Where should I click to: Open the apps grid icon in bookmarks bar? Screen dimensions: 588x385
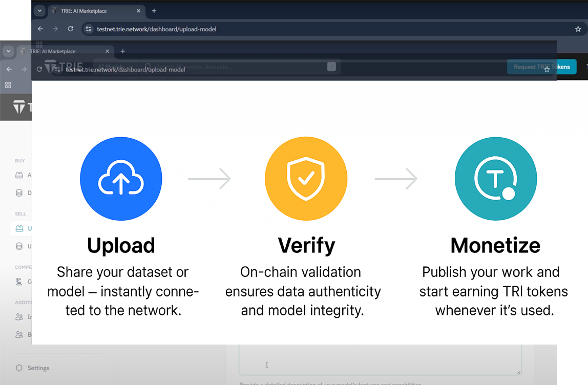(x=8, y=85)
